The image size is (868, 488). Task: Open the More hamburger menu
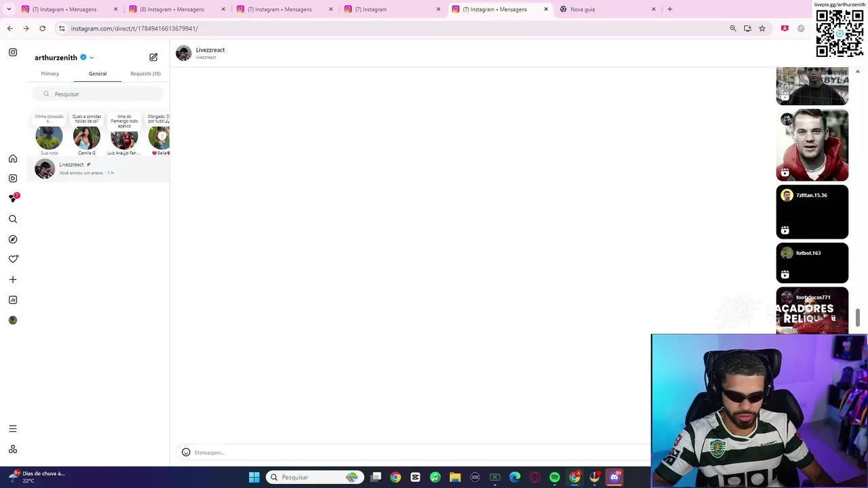pos(13,428)
